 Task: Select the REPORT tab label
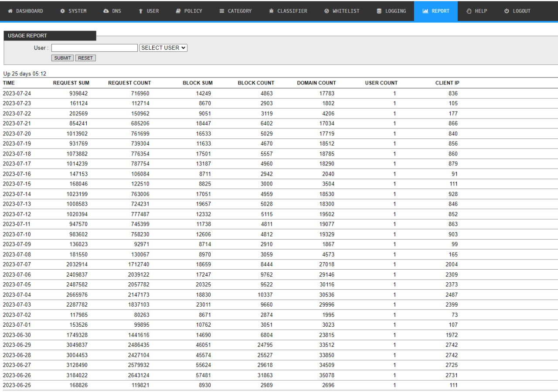pos(440,11)
